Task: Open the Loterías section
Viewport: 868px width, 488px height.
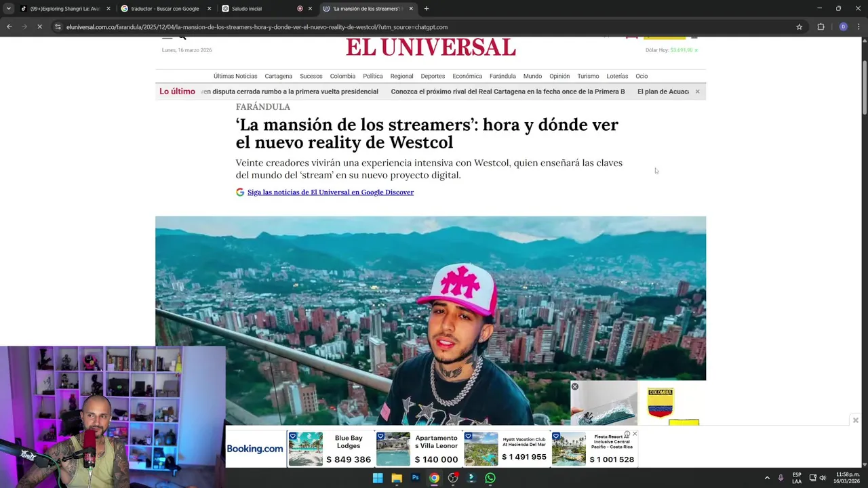Action: pos(617,76)
